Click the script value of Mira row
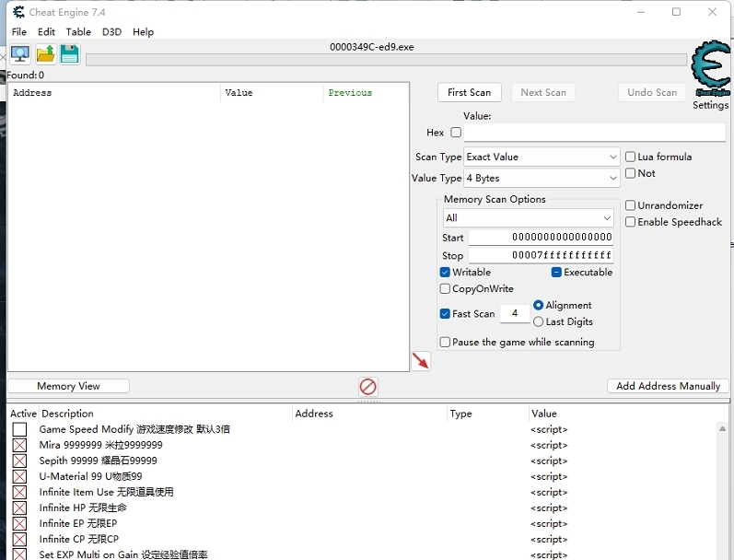 (x=549, y=445)
